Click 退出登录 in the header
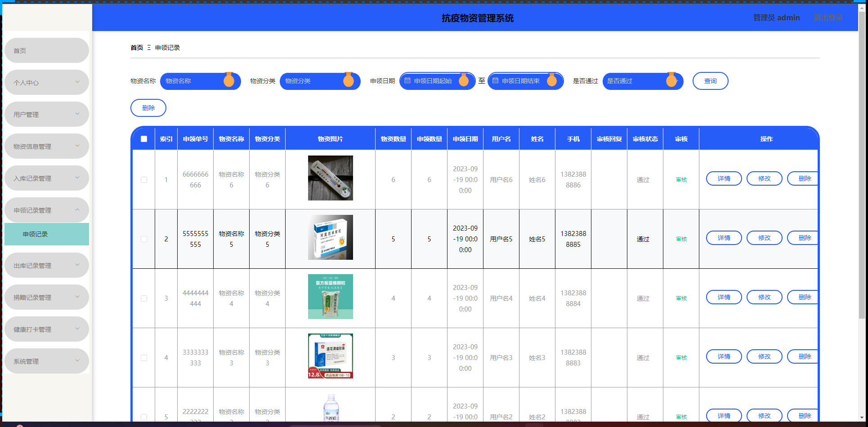The width and height of the screenshot is (868, 427). point(828,18)
